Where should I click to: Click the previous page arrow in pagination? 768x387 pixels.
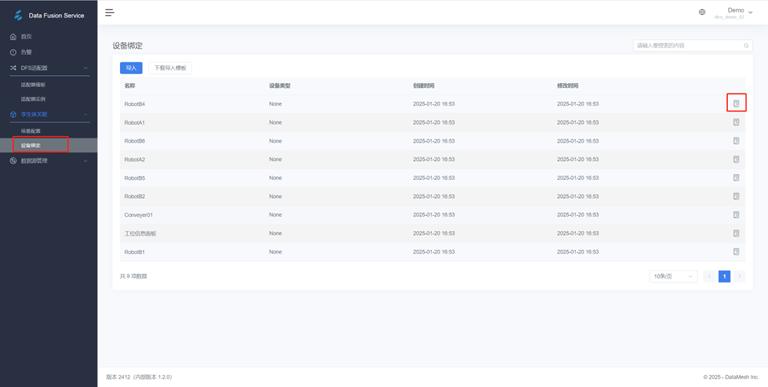click(709, 276)
